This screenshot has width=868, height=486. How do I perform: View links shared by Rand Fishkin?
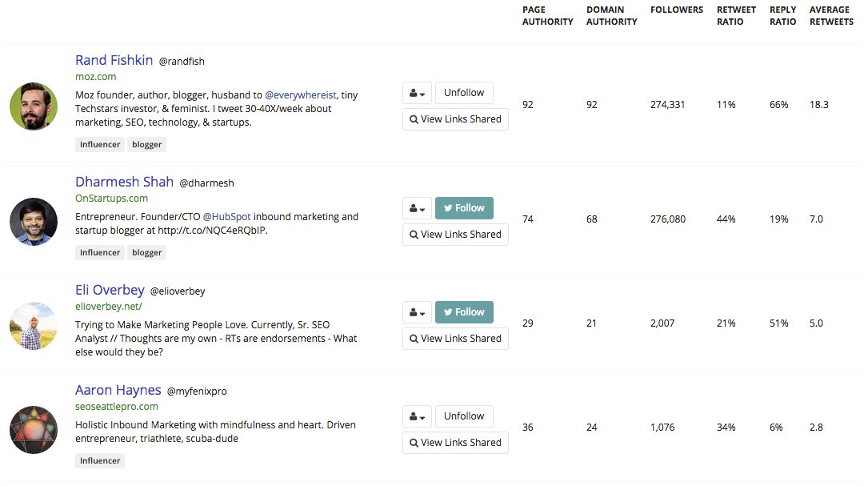click(455, 119)
